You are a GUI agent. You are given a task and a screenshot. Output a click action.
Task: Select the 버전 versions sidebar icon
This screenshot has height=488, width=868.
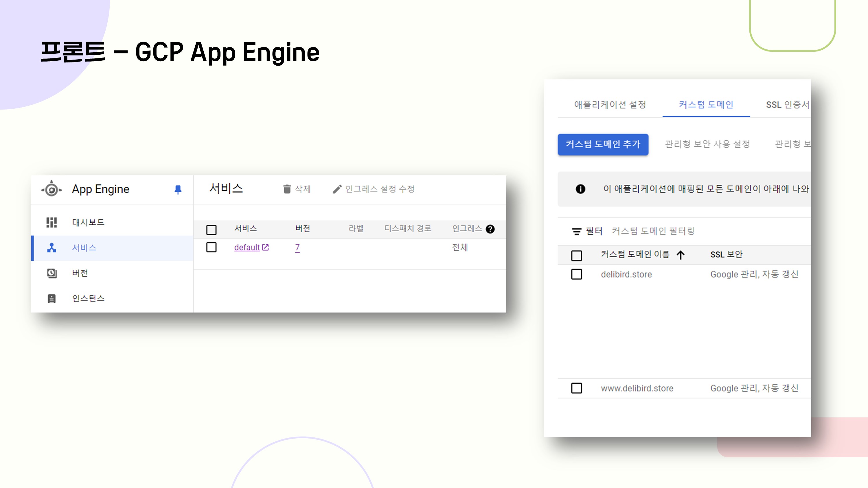pos(52,273)
